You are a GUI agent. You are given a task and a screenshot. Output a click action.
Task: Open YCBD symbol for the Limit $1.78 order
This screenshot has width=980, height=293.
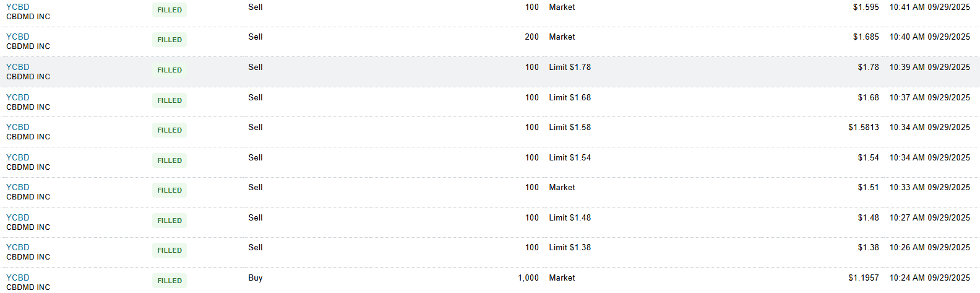(18, 67)
